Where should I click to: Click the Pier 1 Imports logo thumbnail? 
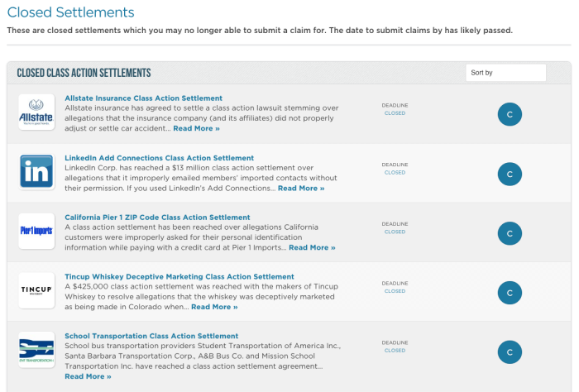tap(36, 231)
